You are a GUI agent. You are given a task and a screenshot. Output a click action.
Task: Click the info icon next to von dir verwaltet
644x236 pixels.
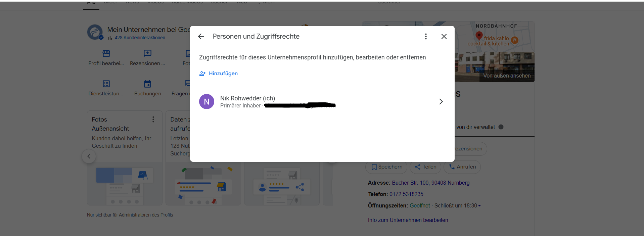[501, 127]
